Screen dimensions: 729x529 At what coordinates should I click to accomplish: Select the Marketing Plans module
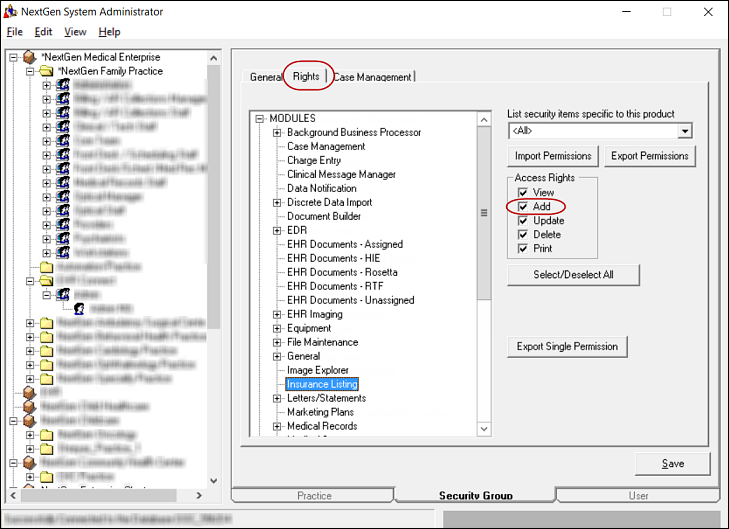(320, 412)
